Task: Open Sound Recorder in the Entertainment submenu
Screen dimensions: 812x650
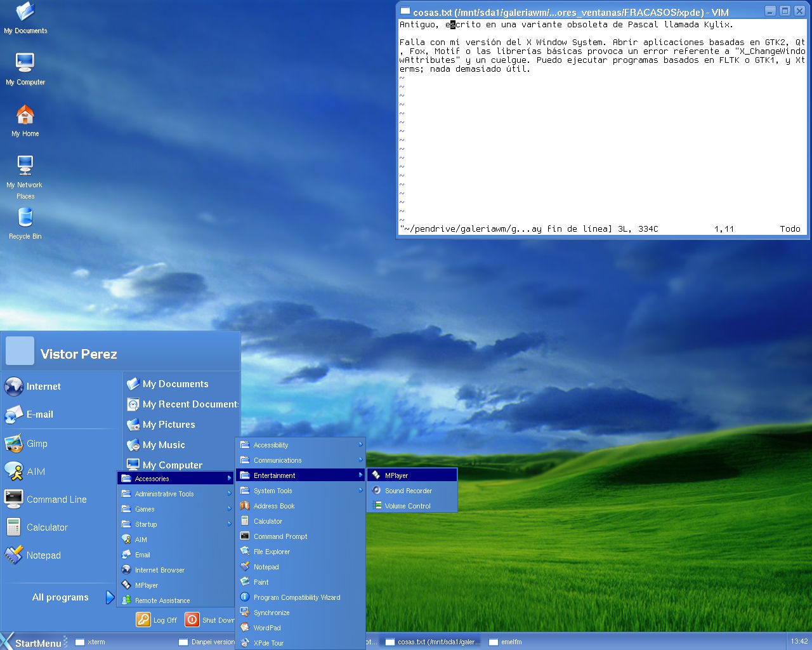Action: click(412, 490)
